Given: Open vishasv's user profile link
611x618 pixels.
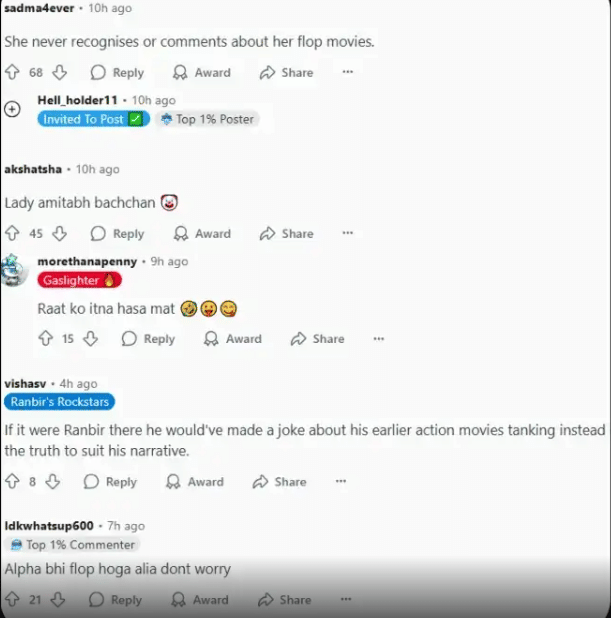Looking at the screenshot, I should 25,383.
